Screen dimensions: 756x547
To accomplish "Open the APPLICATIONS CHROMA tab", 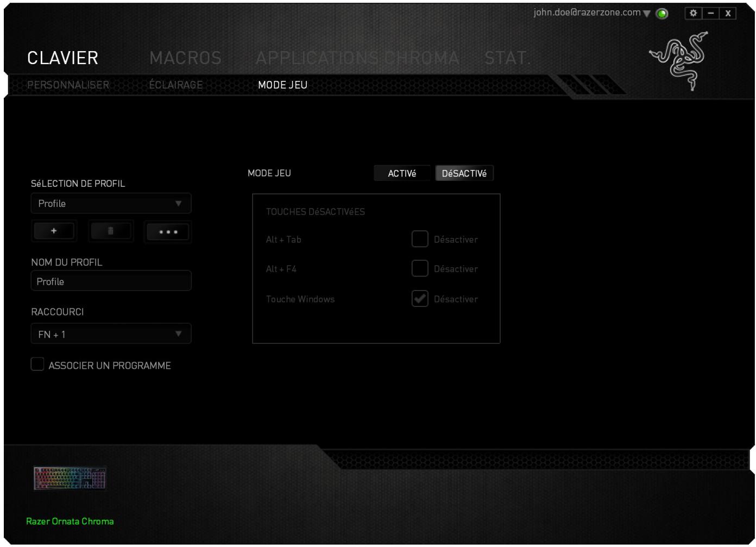I will pyautogui.click(x=357, y=58).
